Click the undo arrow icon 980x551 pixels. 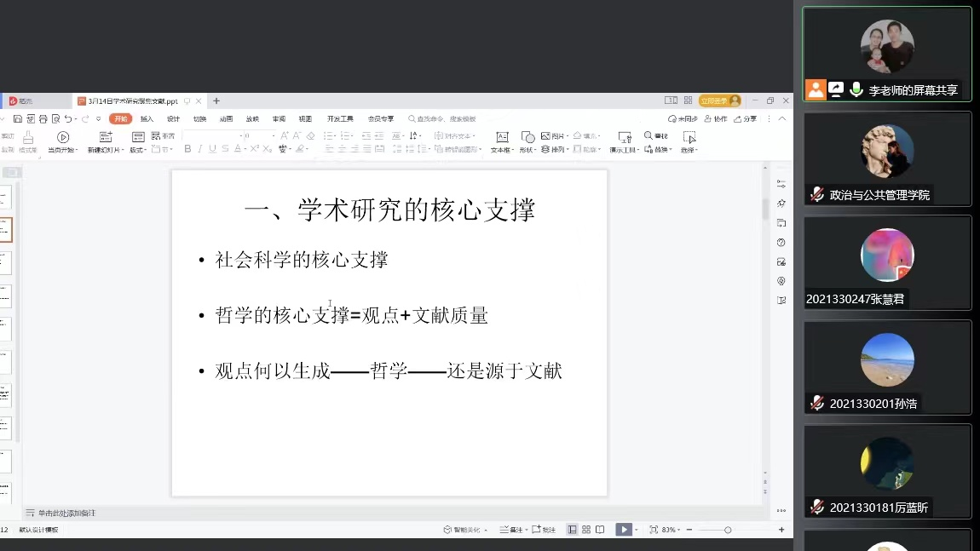pyautogui.click(x=68, y=119)
